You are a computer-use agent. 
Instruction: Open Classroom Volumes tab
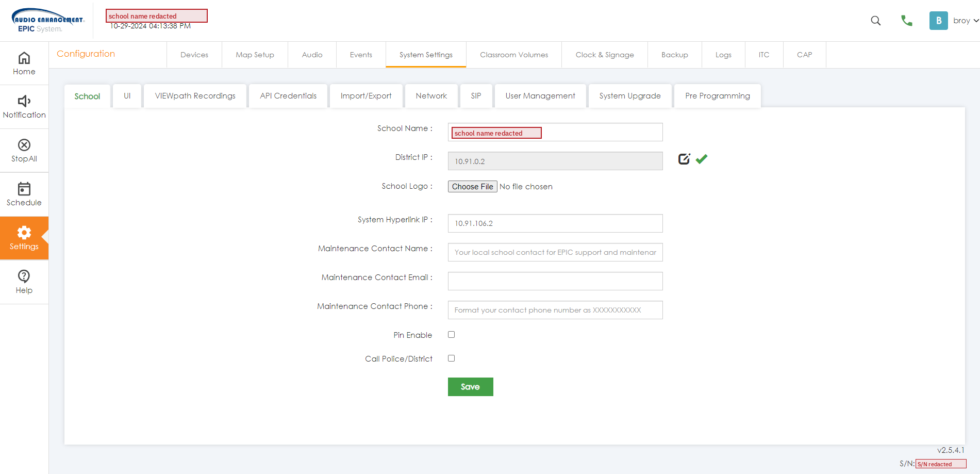coord(514,55)
